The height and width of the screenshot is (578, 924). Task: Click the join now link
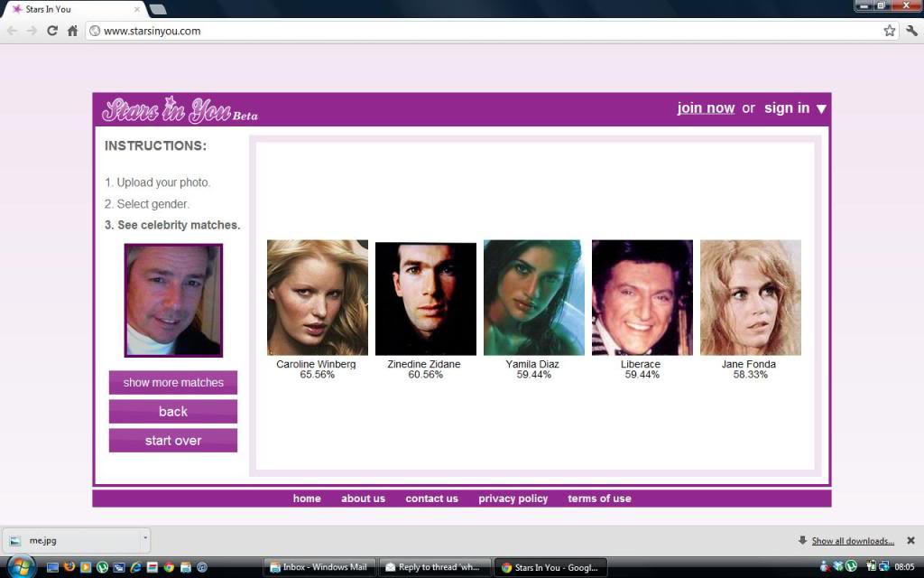[706, 108]
